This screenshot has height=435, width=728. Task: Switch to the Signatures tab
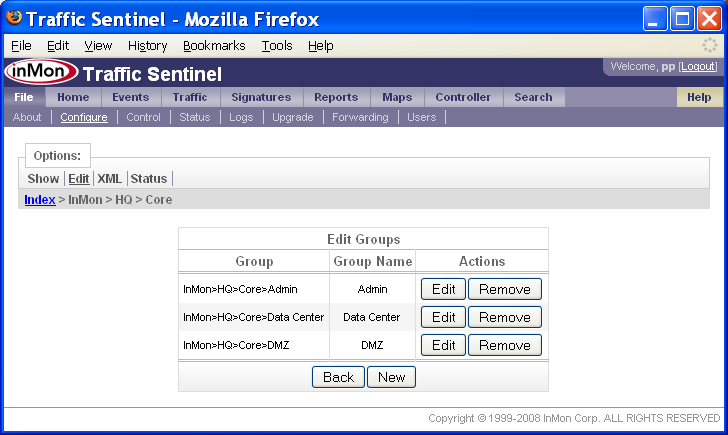click(x=261, y=97)
